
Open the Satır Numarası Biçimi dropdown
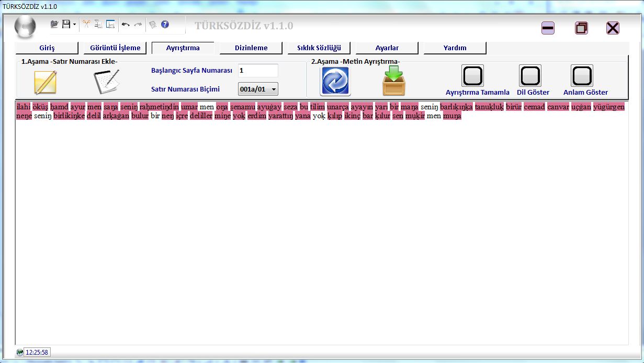point(258,89)
